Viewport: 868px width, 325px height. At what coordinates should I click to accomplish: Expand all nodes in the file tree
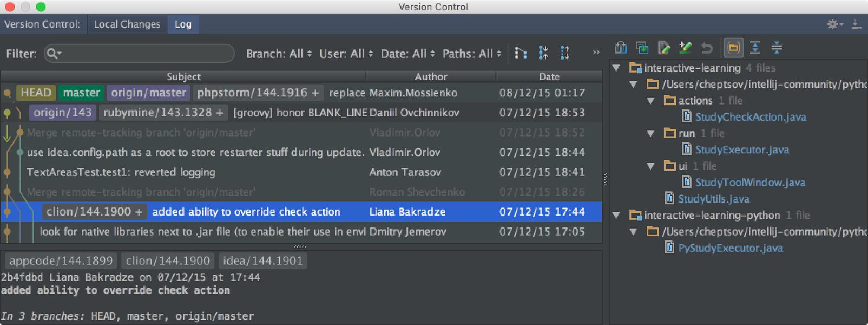coord(755,48)
